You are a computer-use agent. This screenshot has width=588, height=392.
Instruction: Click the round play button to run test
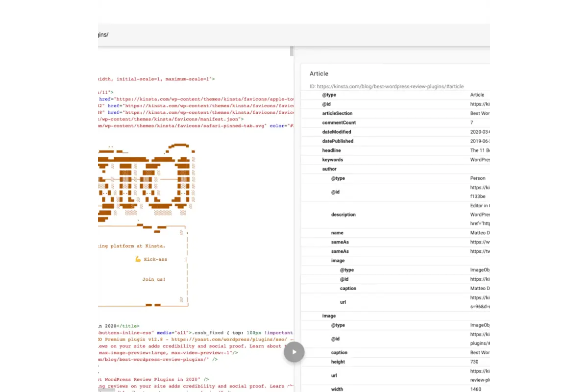tap(294, 352)
